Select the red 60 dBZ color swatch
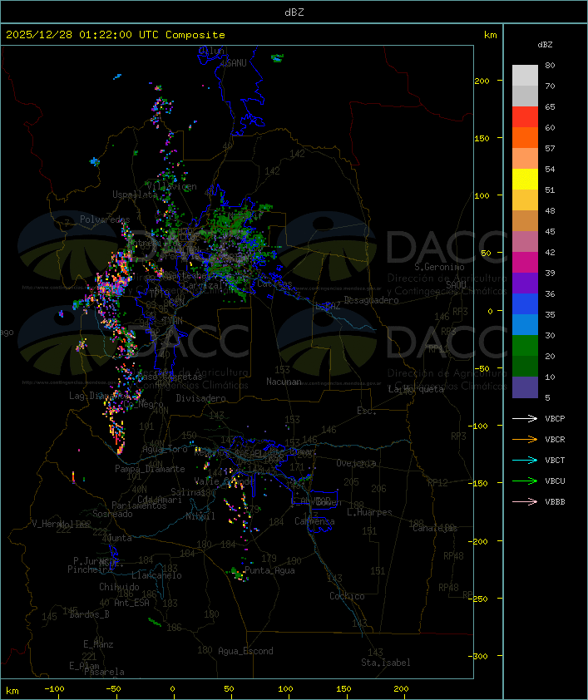The image size is (588, 700). 525,117
